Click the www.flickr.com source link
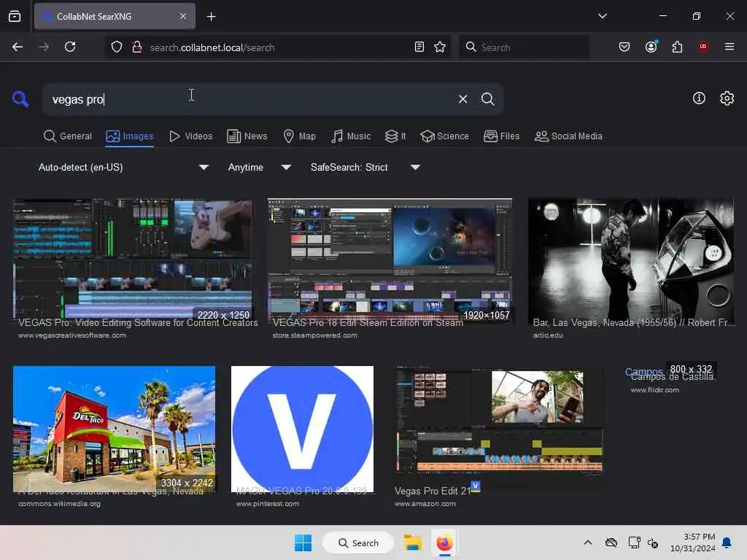Viewport: 747px width, 560px height. pyautogui.click(x=654, y=390)
